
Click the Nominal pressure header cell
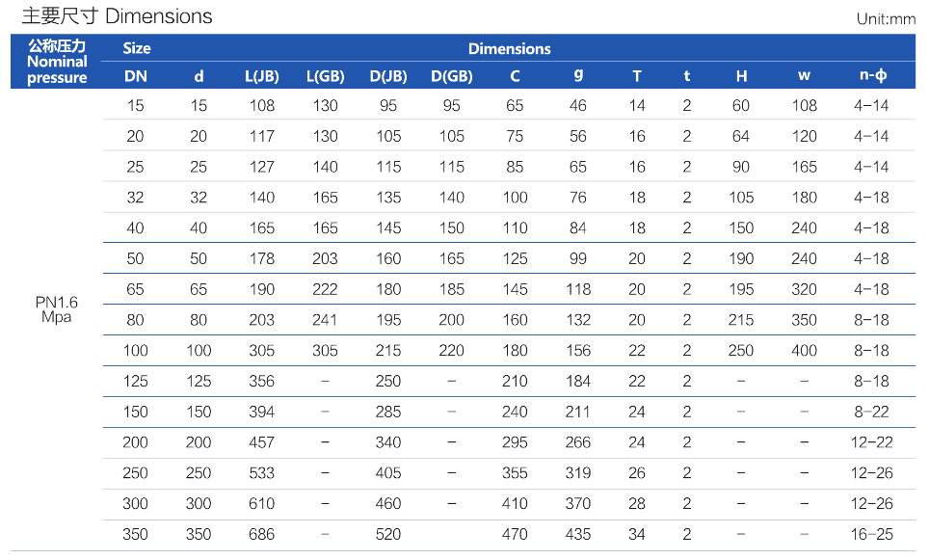(57, 62)
